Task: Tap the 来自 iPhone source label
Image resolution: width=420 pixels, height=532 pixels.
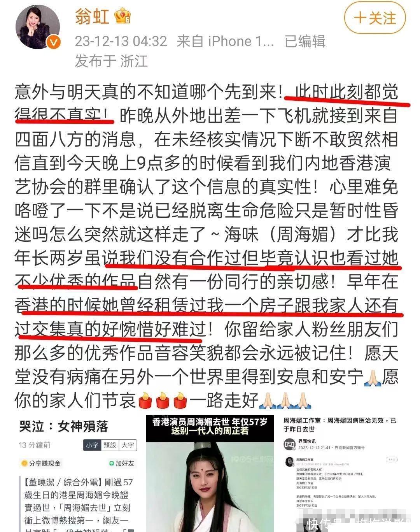Action: coord(226,41)
